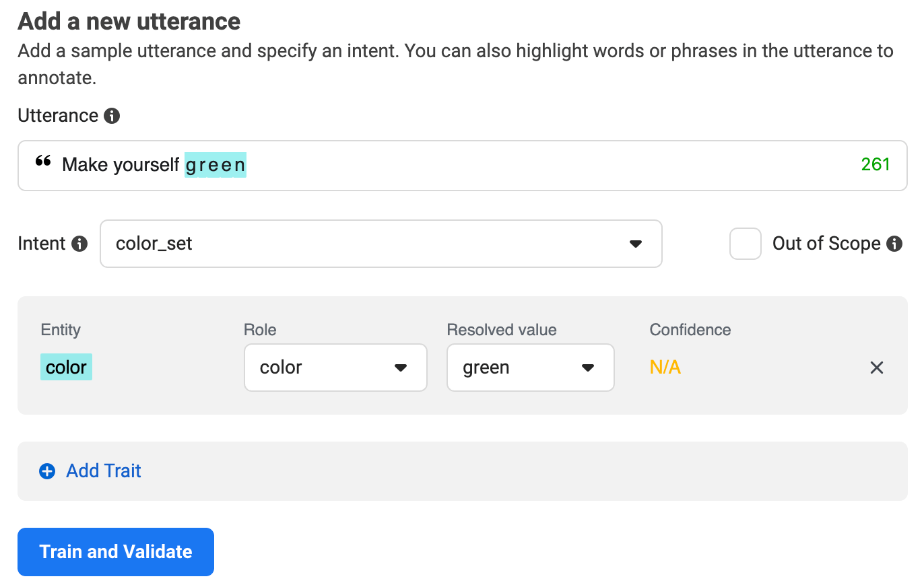Click the Resolved value column label
The width and height of the screenshot is (924, 587).
click(x=502, y=330)
